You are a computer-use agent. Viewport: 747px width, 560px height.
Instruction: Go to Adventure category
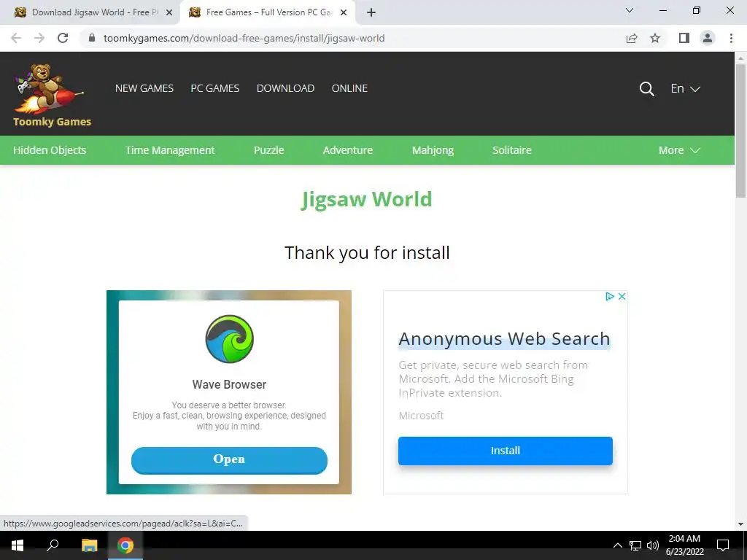[x=348, y=150]
